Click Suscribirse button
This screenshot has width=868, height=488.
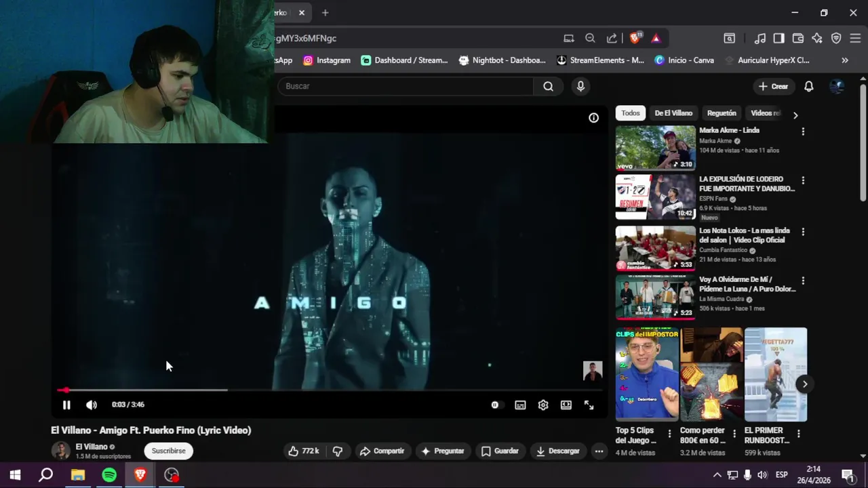point(168,451)
